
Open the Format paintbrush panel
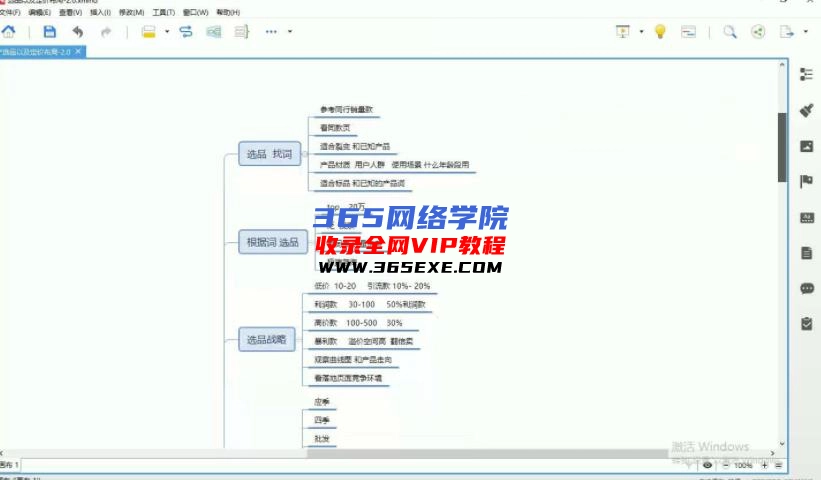click(x=807, y=109)
